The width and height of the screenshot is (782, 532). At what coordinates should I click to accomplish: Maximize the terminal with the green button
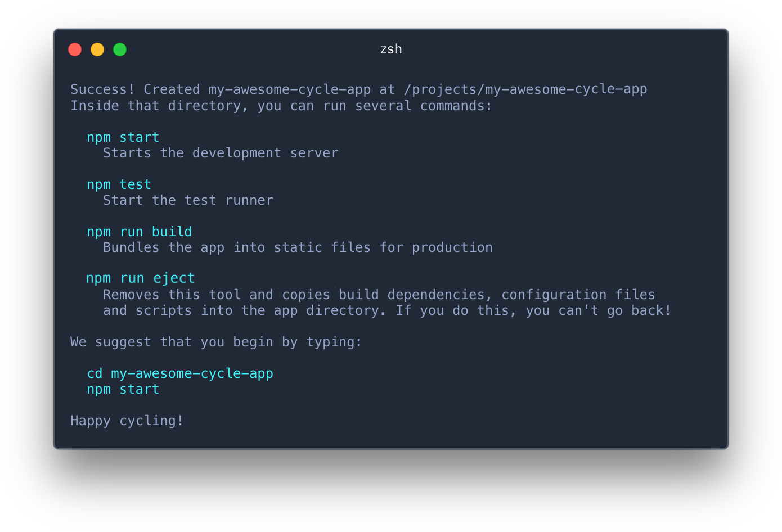tap(120, 49)
